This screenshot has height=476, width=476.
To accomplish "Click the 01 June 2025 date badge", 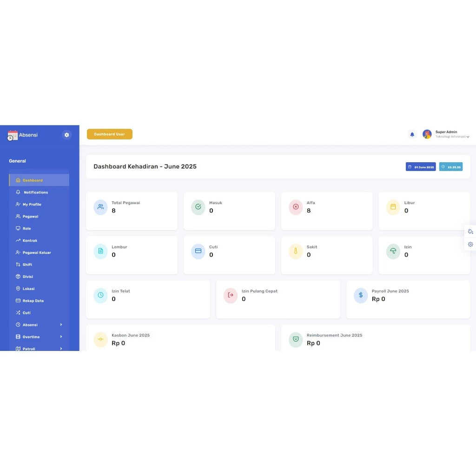I will tap(421, 167).
